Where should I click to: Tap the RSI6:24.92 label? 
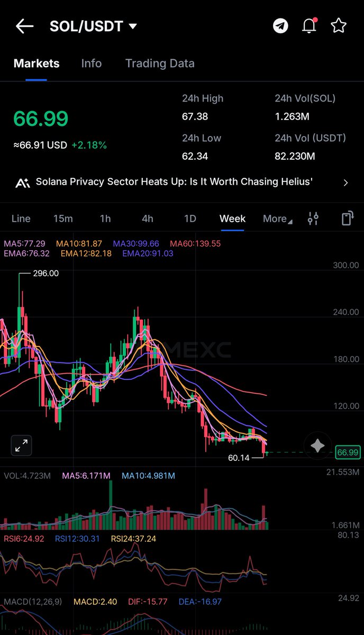pyautogui.click(x=24, y=539)
